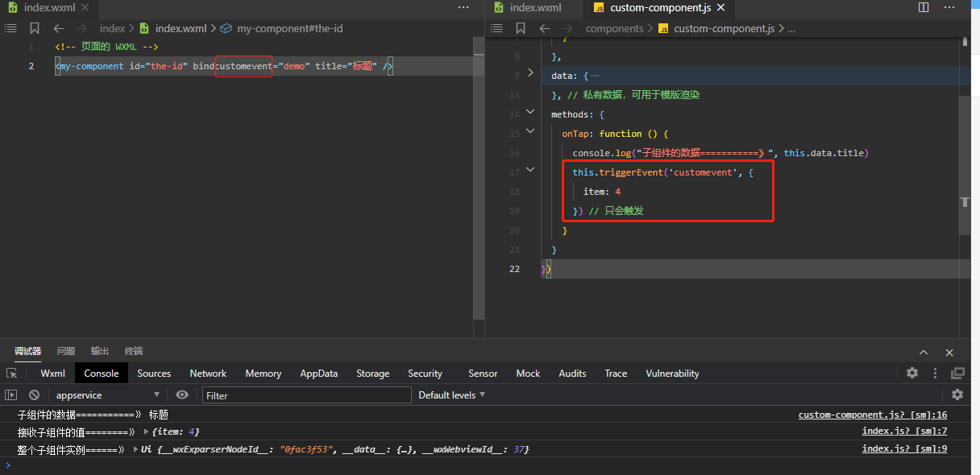Open source link custom-component.js? [sm]:16
Image resolution: width=980 pixels, height=475 pixels.
click(x=873, y=415)
